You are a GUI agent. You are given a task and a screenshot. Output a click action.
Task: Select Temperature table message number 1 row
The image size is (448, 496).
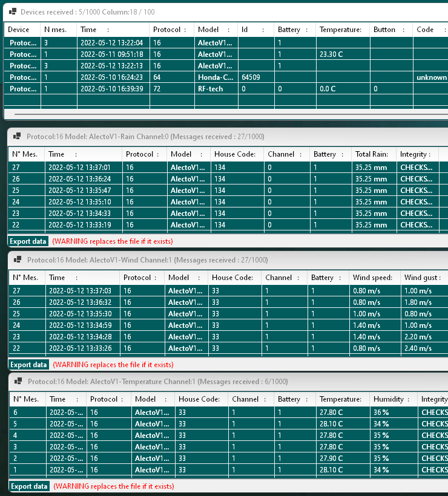(229, 470)
